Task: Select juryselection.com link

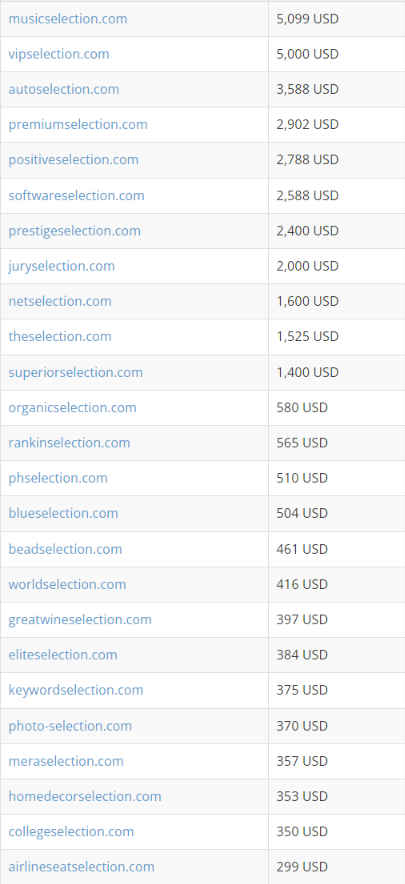Action: pyautogui.click(x=61, y=266)
